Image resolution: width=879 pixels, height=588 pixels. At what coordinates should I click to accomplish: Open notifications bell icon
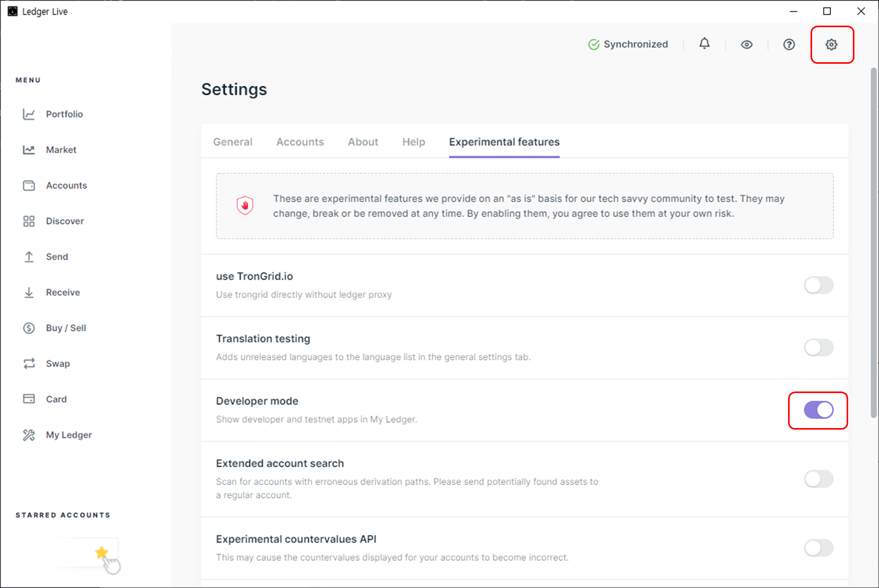point(704,44)
